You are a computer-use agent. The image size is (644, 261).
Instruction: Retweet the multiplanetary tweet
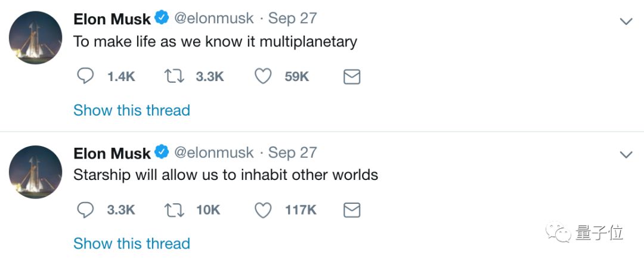174,77
